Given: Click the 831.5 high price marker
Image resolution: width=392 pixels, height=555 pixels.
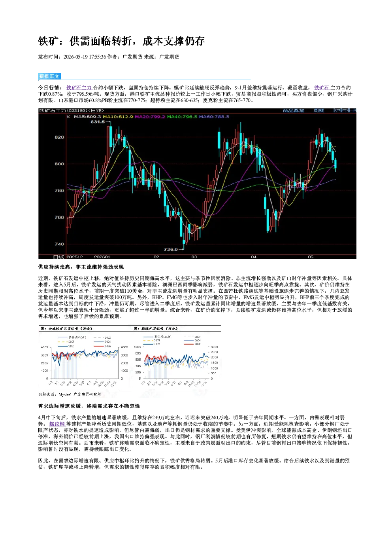Looking at the screenshot, I should [98, 122].
